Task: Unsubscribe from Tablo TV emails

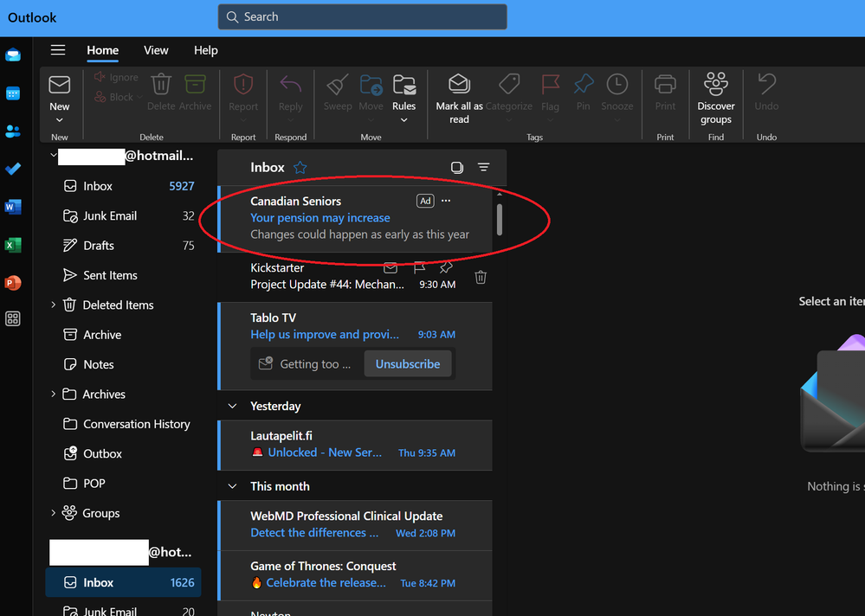Action: coord(408,363)
